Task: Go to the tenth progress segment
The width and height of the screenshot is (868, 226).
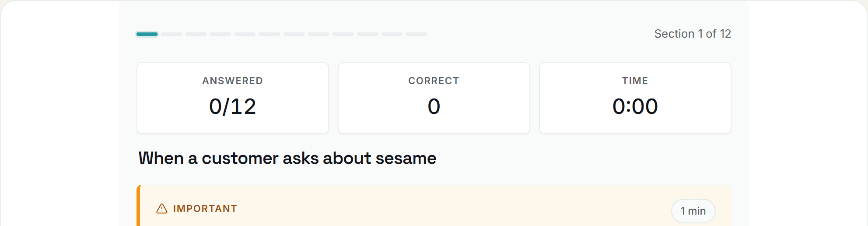Action: (x=367, y=34)
